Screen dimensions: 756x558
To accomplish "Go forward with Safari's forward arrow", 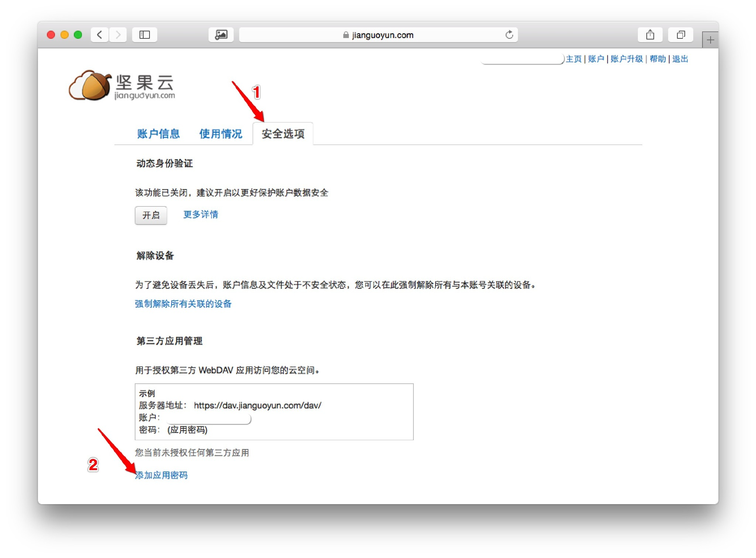I will (x=118, y=35).
